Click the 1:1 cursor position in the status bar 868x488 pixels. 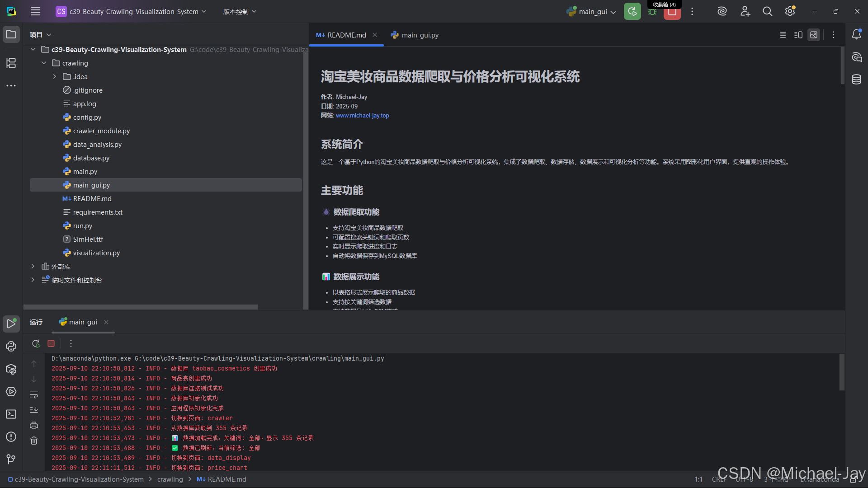pyautogui.click(x=698, y=479)
